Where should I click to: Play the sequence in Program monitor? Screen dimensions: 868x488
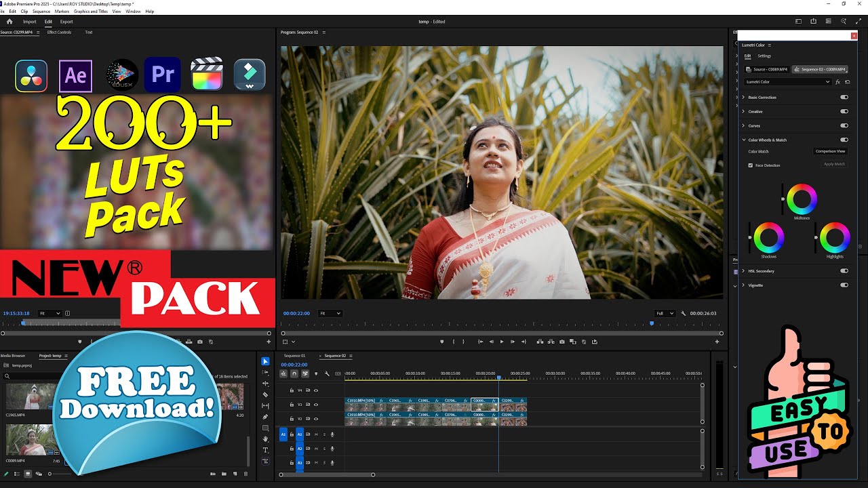click(502, 342)
